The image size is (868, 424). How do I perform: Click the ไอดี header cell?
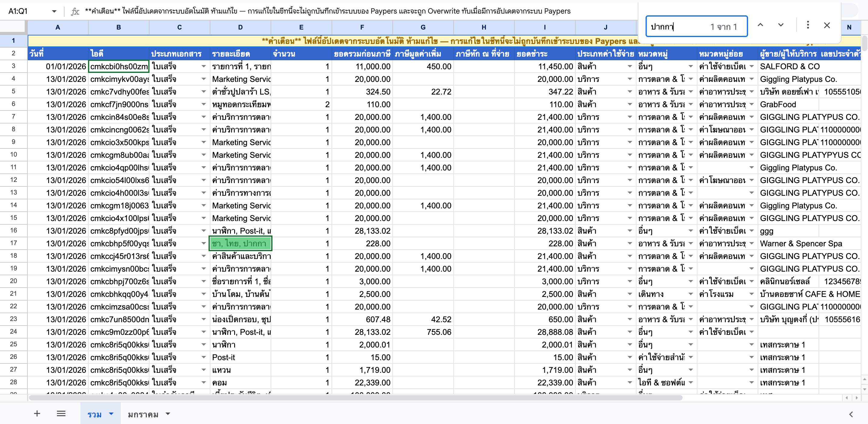119,54
